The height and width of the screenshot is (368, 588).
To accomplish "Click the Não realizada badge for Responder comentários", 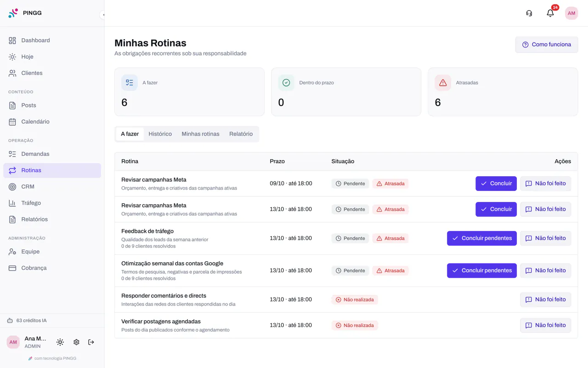I will click(x=355, y=299).
